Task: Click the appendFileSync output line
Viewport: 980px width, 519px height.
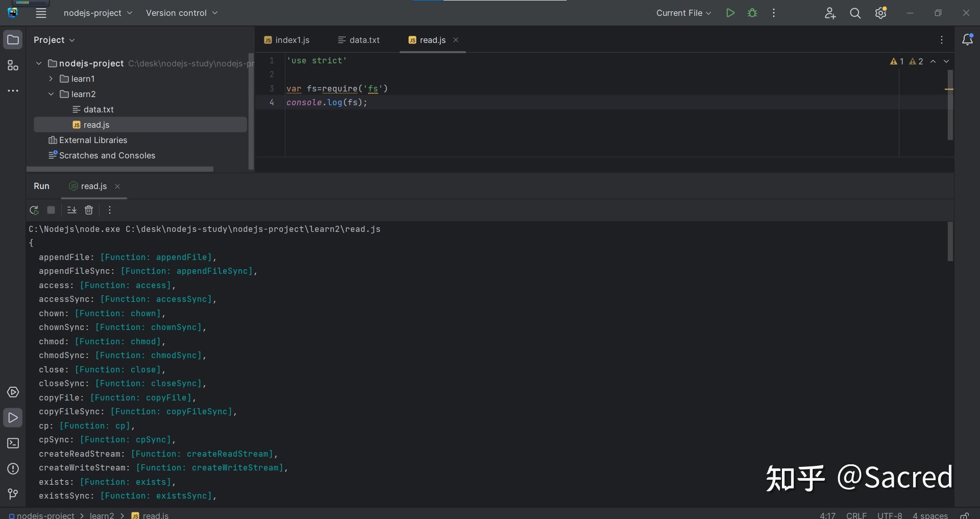Action: (148, 271)
